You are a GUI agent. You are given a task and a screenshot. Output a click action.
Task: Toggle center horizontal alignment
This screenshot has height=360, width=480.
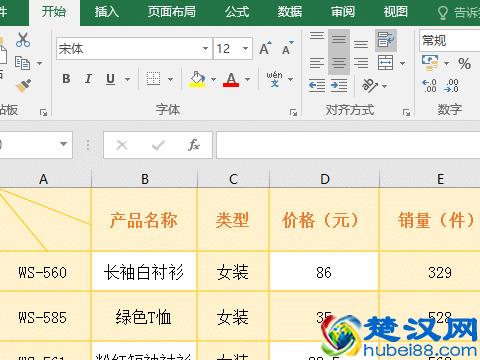pyautogui.click(x=339, y=63)
